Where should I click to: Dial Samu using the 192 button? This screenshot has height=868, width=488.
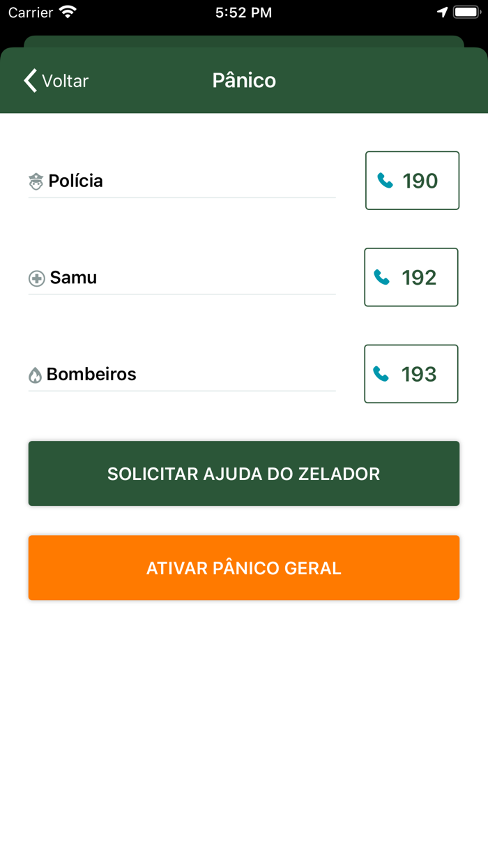411,277
